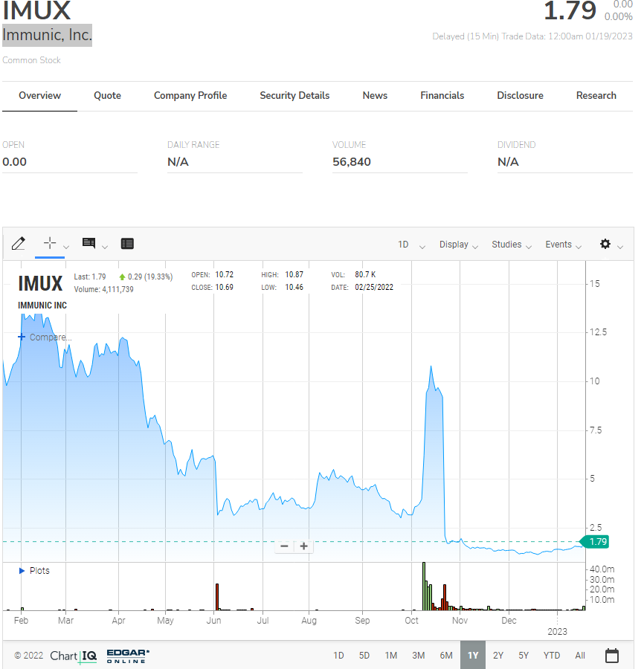
Task: Set chart range to 3M
Action: point(418,656)
